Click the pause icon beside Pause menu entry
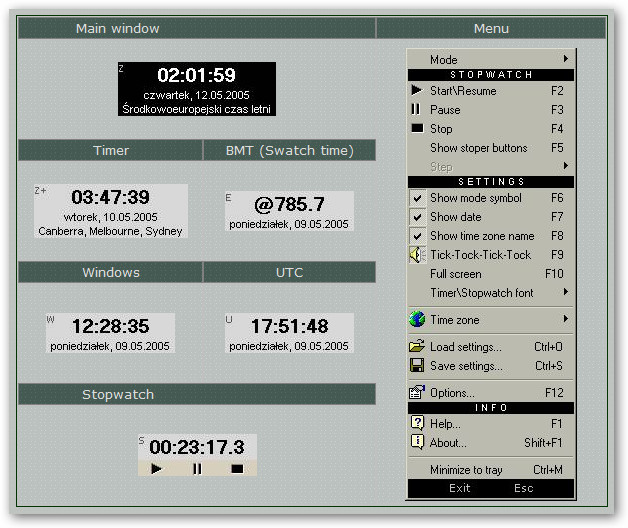The width and height of the screenshot is (628, 528). [x=416, y=109]
